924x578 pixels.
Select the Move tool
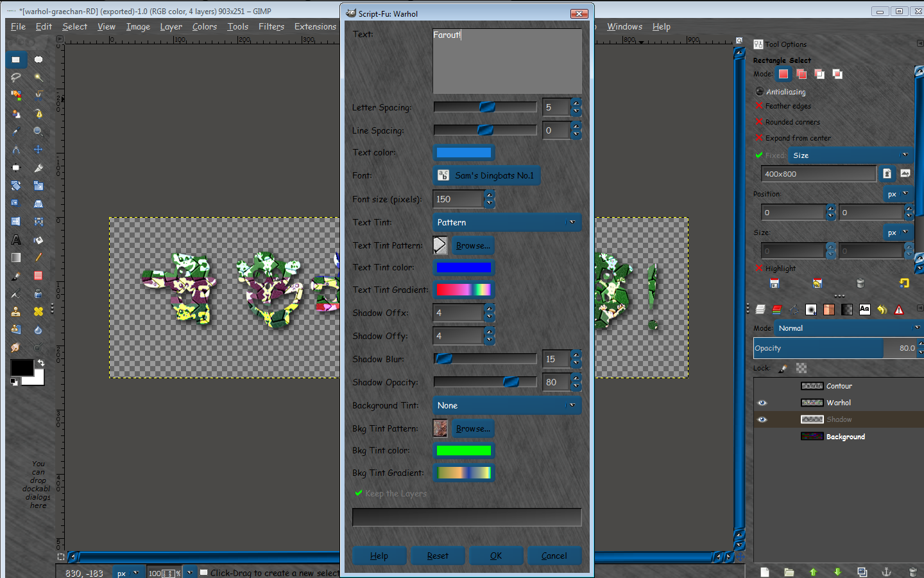[x=38, y=150]
